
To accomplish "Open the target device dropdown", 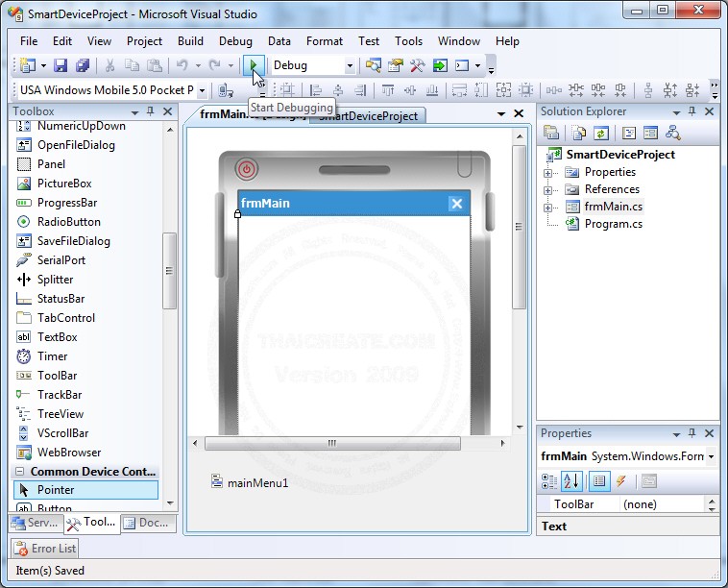I will (x=202, y=90).
